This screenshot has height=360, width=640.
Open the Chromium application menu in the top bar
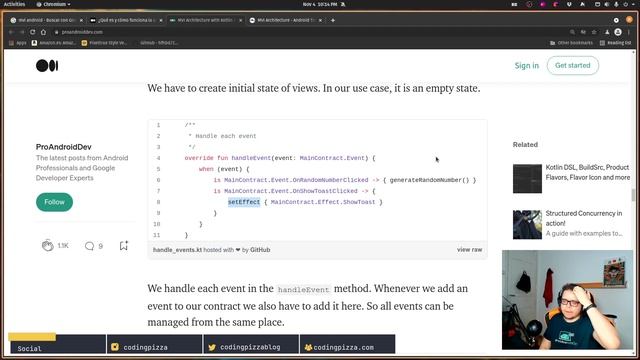tap(53, 4)
